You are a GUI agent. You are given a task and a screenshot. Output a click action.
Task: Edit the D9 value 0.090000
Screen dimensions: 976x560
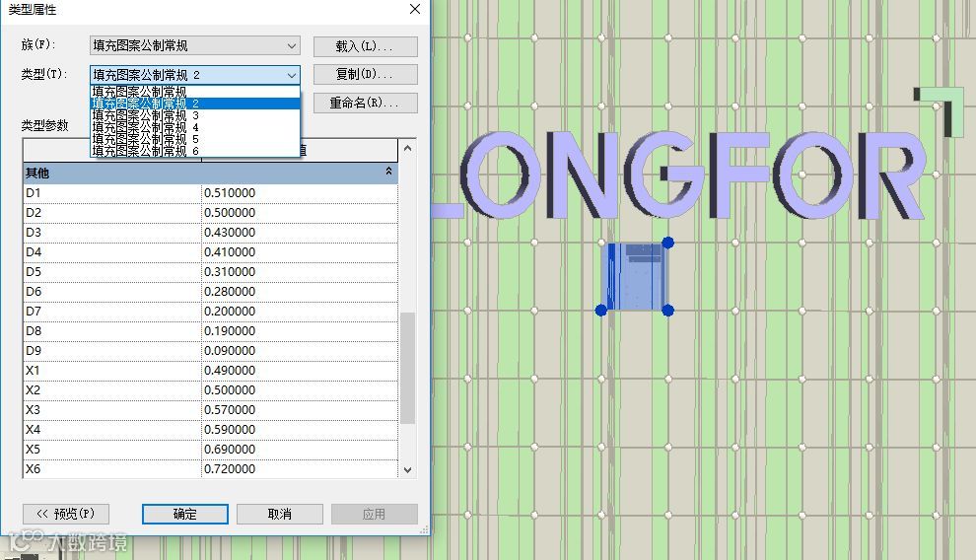[x=300, y=351]
